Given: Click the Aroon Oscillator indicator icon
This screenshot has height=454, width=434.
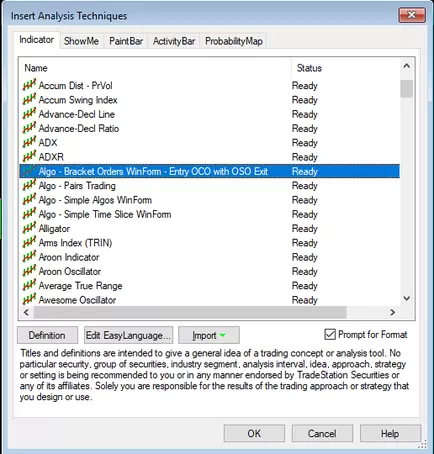Looking at the screenshot, I should tap(29, 271).
